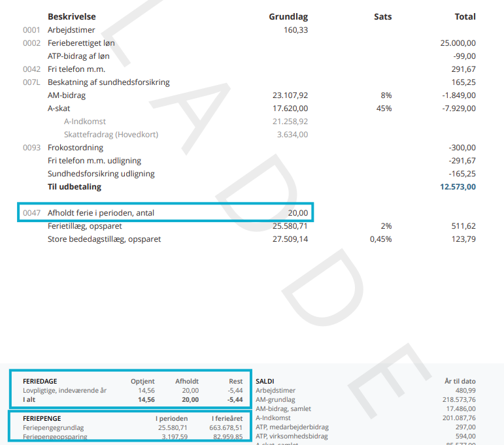
Task: Click the Sats column header
Action: pos(382,16)
